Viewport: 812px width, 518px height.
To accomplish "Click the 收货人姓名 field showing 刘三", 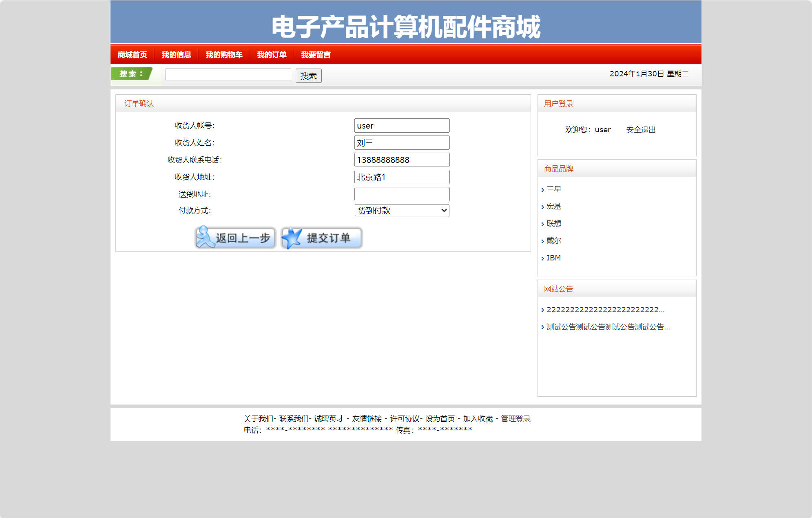I will 402,142.
